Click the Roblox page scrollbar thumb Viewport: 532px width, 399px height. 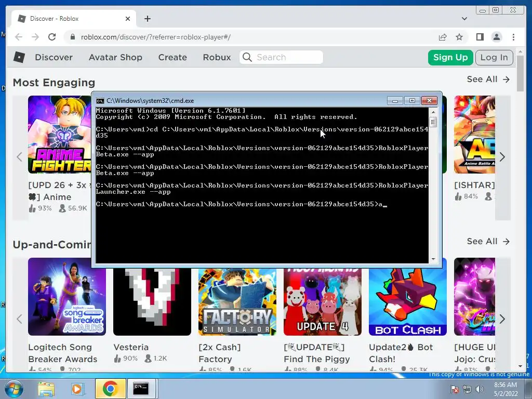click(x=521, y=74)
